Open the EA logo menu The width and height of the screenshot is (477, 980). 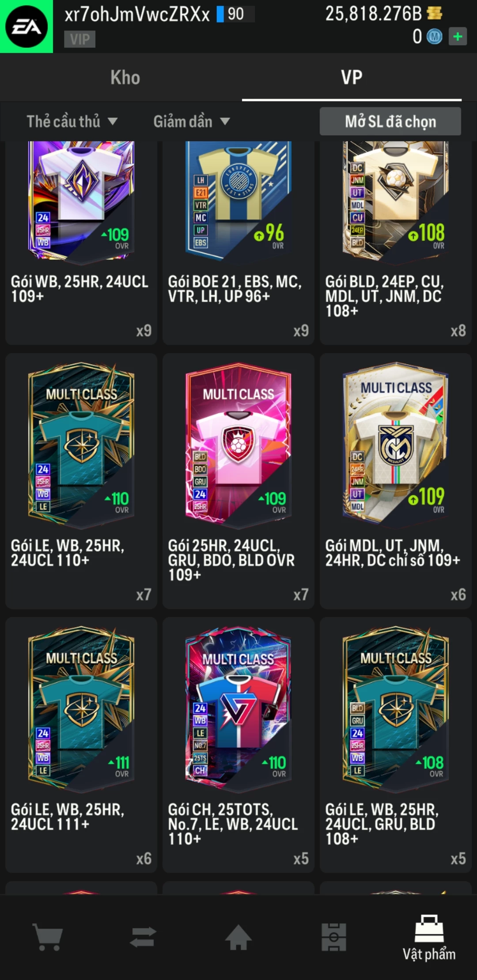point(26,26)
